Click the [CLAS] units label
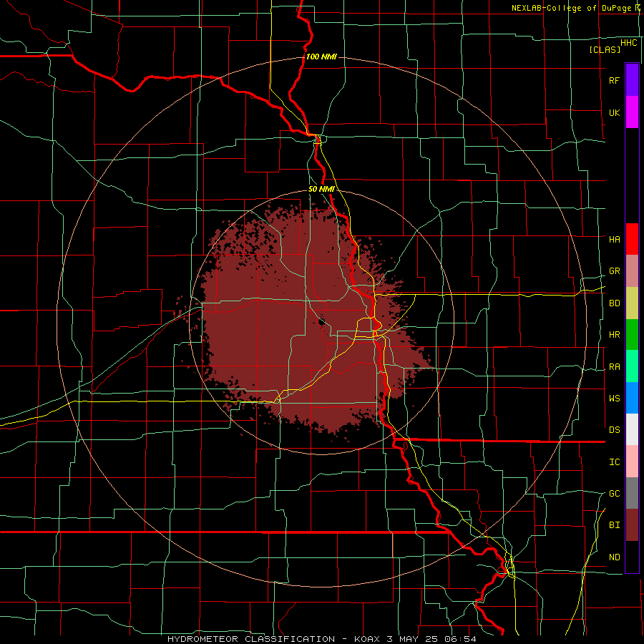This screenshot has width=644, height=644. click(x=605, y=49)
